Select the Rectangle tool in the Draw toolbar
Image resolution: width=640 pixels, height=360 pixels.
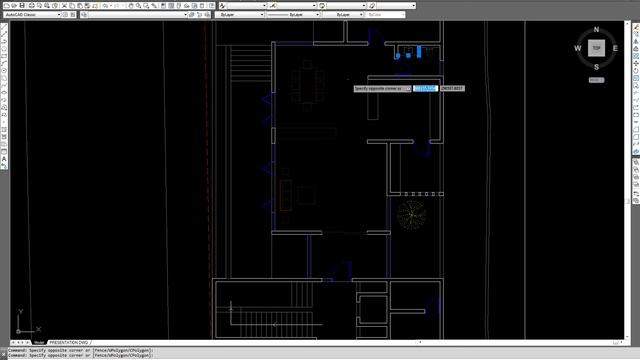[4, 55]
